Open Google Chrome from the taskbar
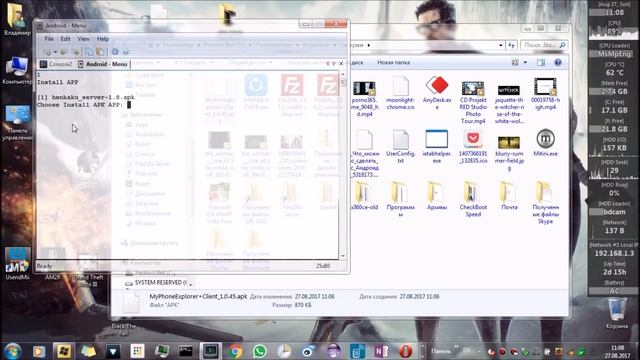The image size is (640, 360). 235,351
